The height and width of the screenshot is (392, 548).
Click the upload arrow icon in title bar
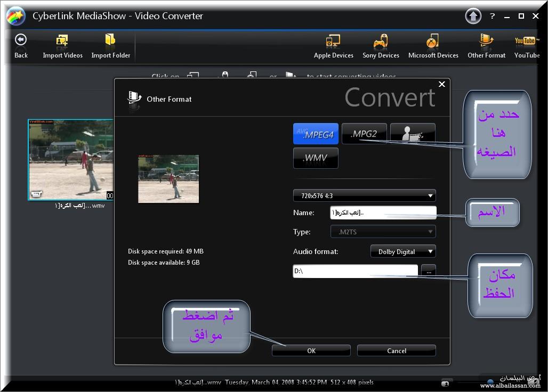coord(473,16)
